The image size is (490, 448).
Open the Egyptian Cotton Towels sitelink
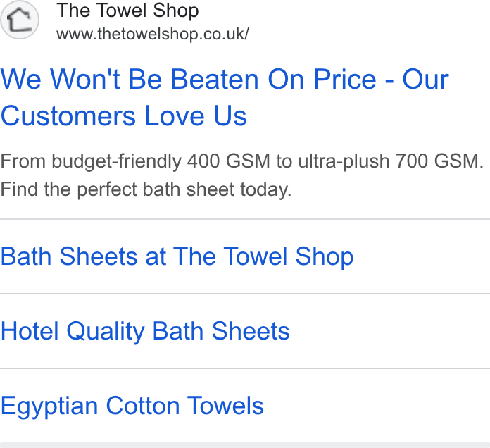pyautogui.click(x=132, y=406)
